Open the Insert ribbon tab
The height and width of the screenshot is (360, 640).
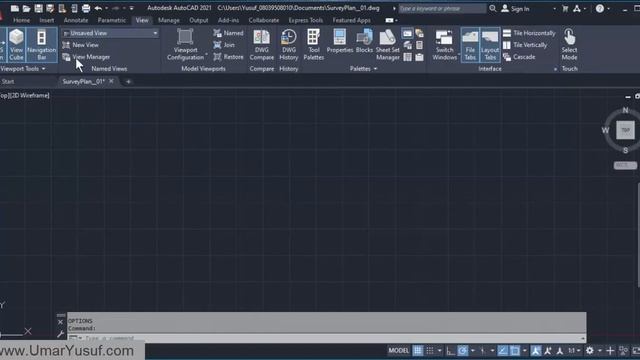47,20
